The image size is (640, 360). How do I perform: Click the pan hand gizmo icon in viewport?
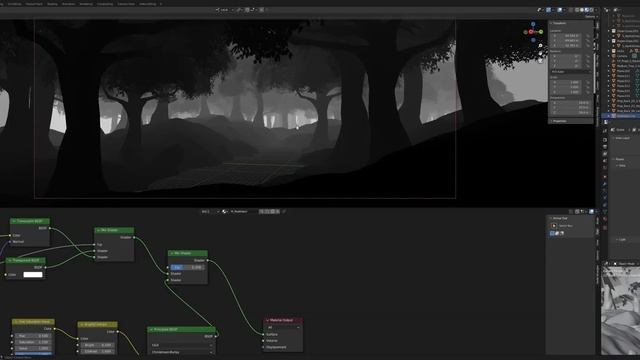point(540,53)
